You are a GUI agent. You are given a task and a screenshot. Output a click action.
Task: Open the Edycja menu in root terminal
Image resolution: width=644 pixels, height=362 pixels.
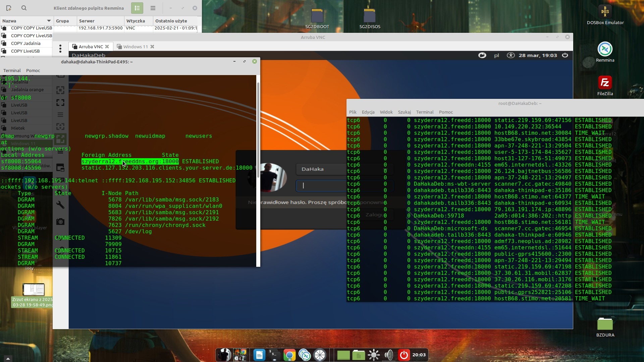368,112
